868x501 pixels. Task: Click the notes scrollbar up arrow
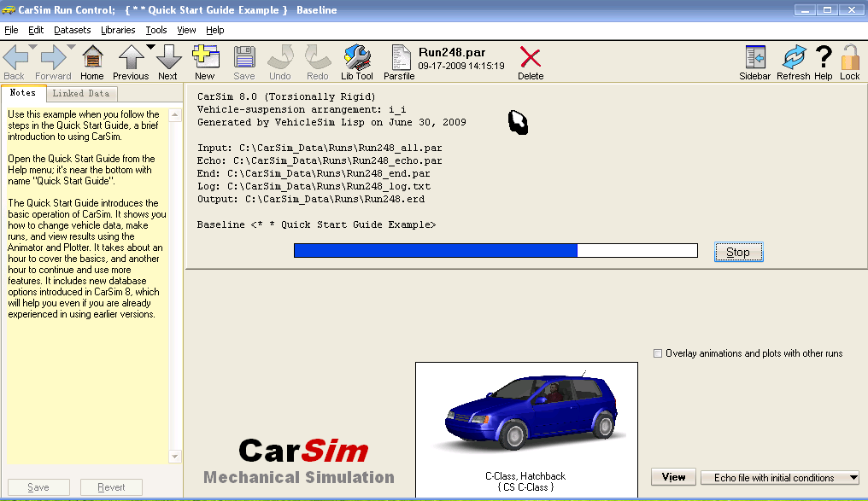coord(175,115)
